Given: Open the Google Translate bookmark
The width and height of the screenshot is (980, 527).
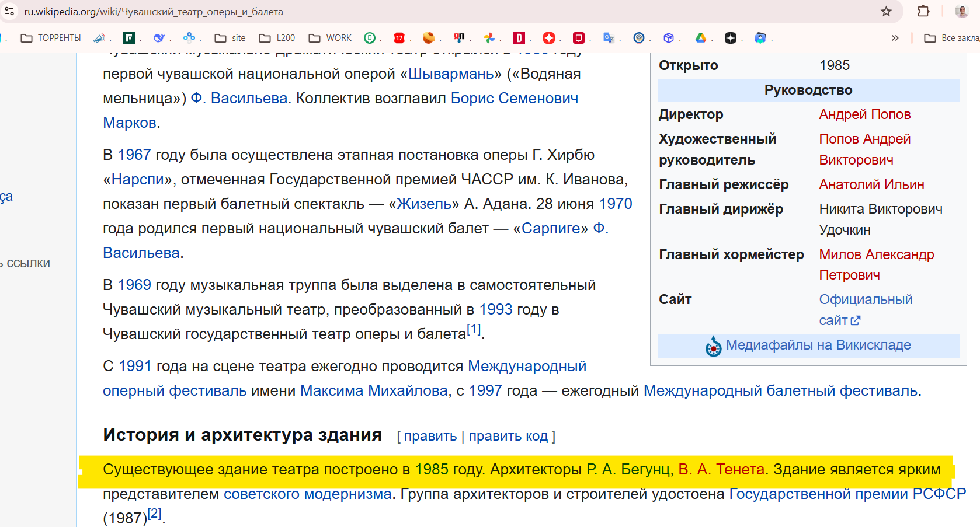Looking at the screenshot, I should 609,38.
